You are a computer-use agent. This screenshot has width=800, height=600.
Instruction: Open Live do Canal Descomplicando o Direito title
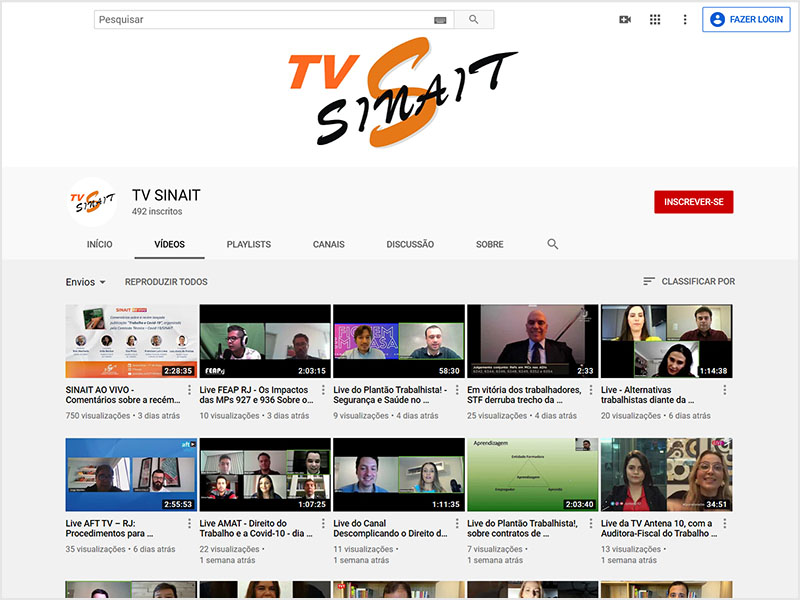(390, 528)
